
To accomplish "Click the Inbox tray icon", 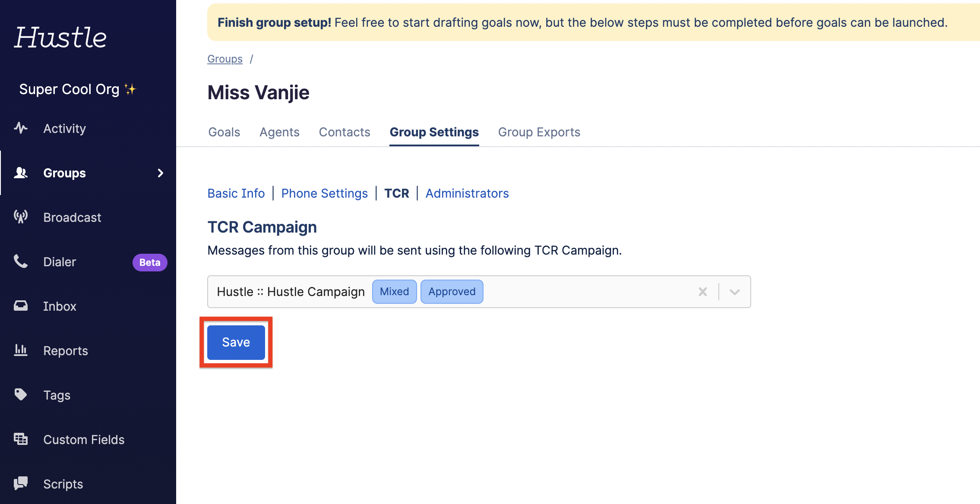I will (x=20, y=306).
